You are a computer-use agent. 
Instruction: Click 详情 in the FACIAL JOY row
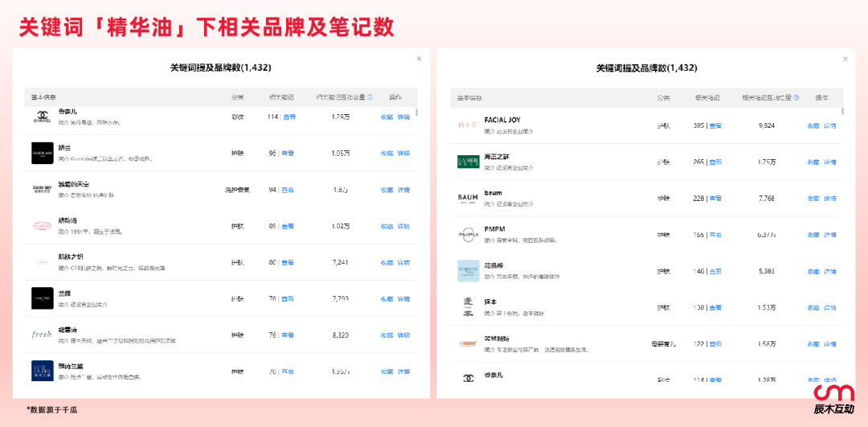tap(829, 125)
